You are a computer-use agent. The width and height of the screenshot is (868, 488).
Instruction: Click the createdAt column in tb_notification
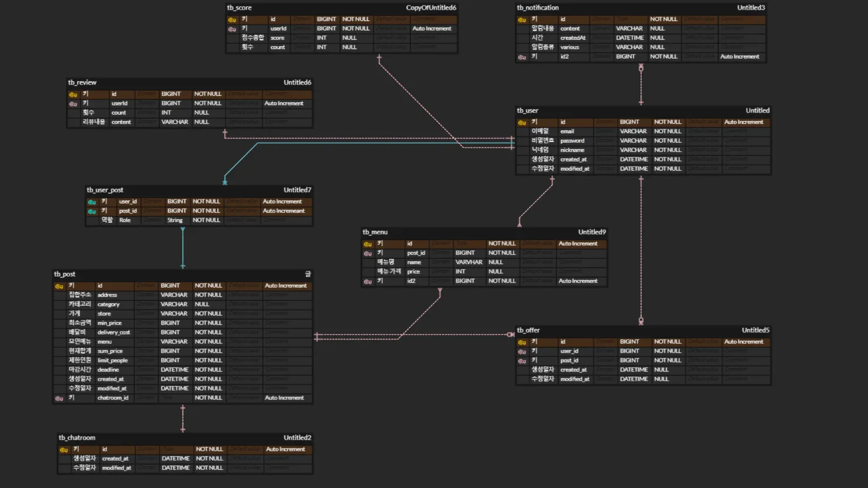point(573,38)
